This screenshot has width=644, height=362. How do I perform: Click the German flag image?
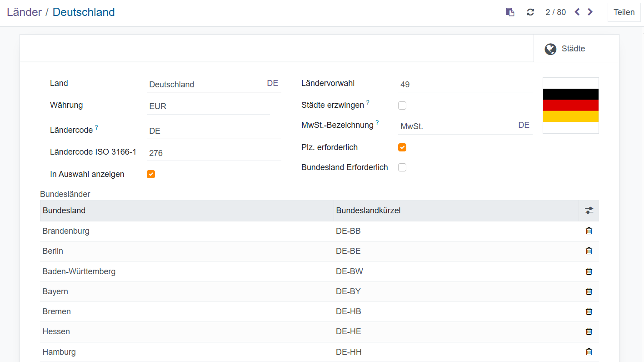570,106
